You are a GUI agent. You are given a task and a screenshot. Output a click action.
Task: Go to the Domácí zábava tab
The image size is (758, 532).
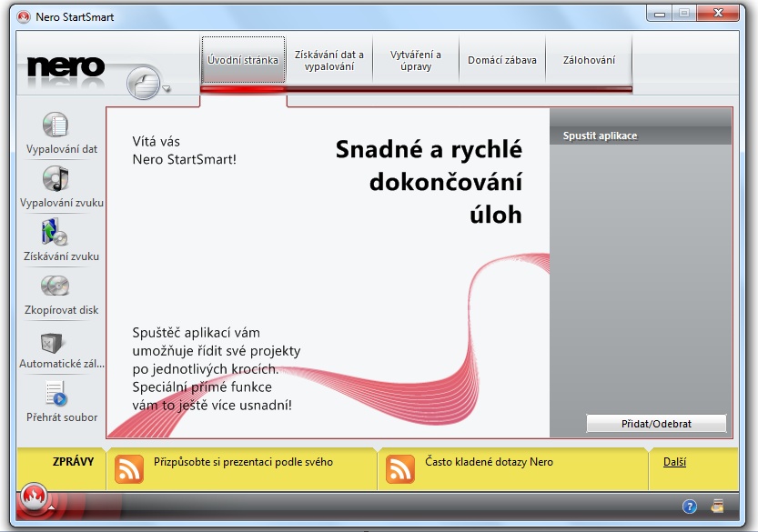click(502, 60)
